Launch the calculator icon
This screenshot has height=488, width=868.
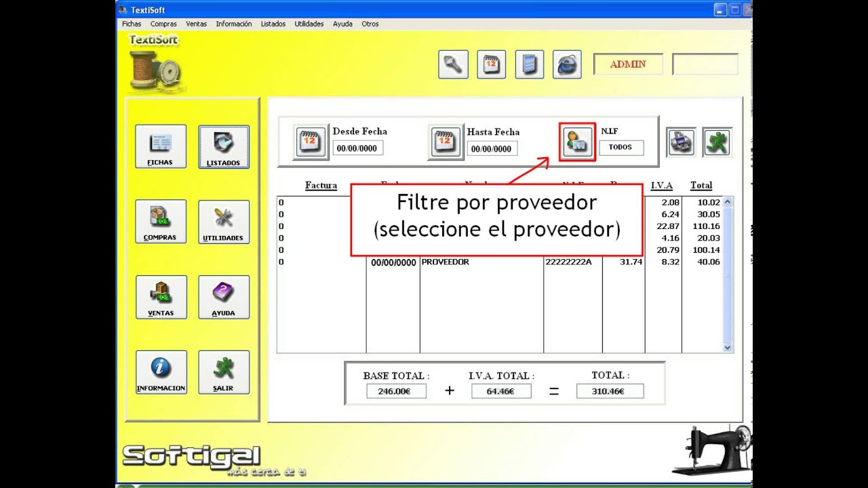pos(529,64)
